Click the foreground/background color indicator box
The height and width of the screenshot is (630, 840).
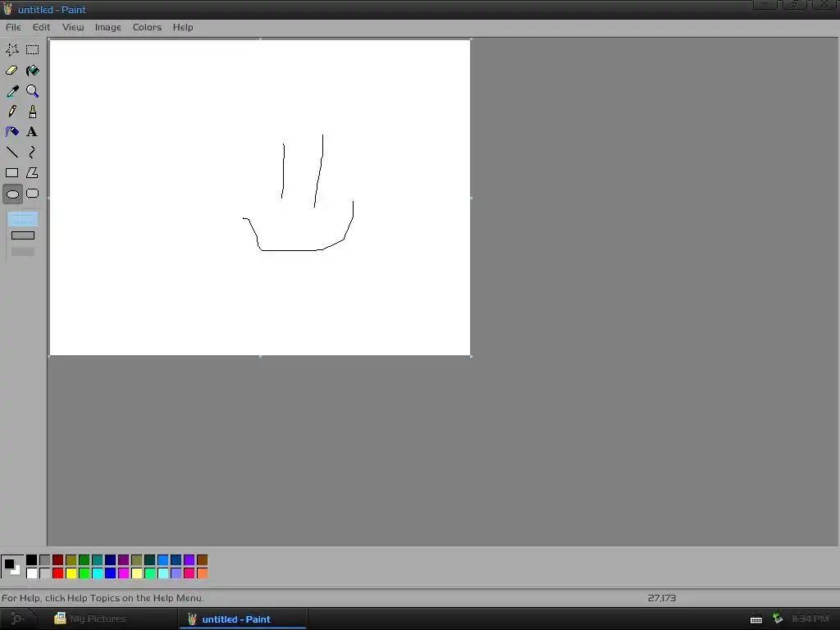click(11, 566)
